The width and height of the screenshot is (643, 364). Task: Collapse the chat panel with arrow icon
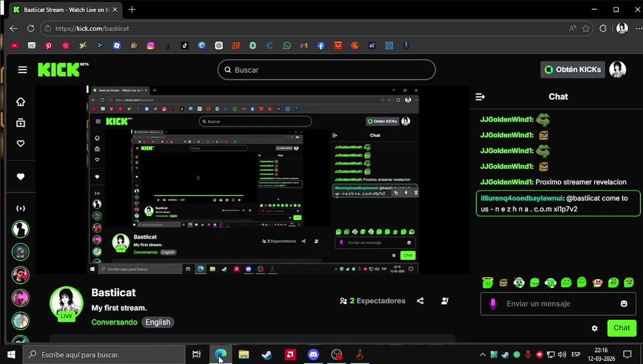(x=480, y=97)
